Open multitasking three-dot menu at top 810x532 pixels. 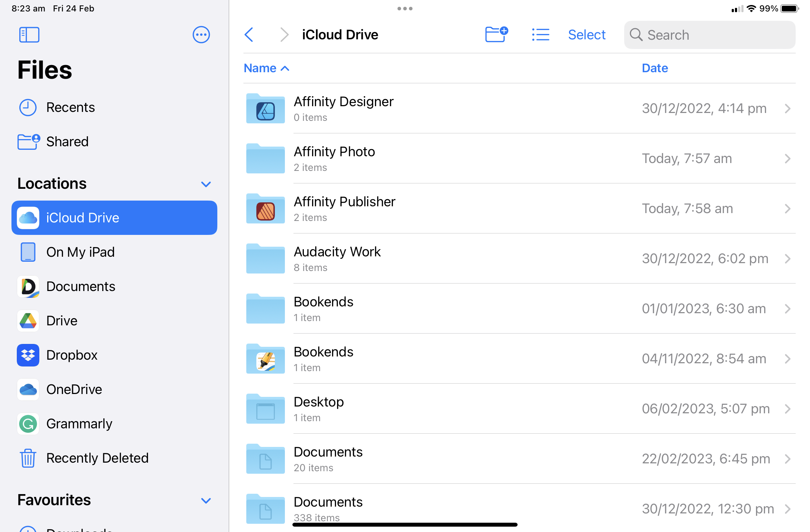coord(405,9)
